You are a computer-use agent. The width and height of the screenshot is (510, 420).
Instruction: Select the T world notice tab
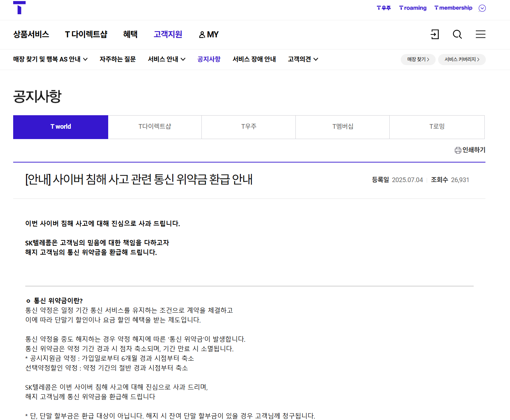(x=61, y=127)
